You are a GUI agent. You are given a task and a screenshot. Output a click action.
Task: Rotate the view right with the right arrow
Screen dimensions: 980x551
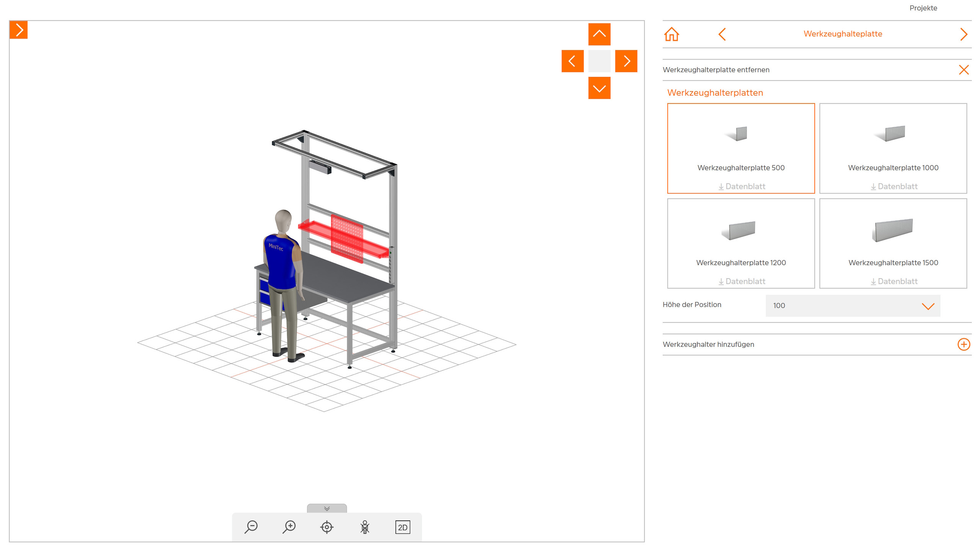(626, 61)
